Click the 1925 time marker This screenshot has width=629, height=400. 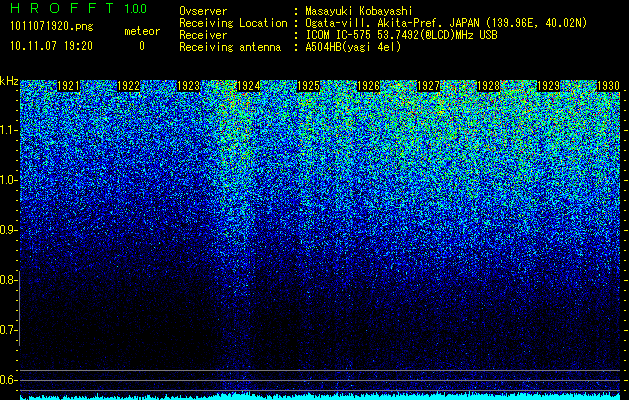pyautogui.click(x=308, y=86)
